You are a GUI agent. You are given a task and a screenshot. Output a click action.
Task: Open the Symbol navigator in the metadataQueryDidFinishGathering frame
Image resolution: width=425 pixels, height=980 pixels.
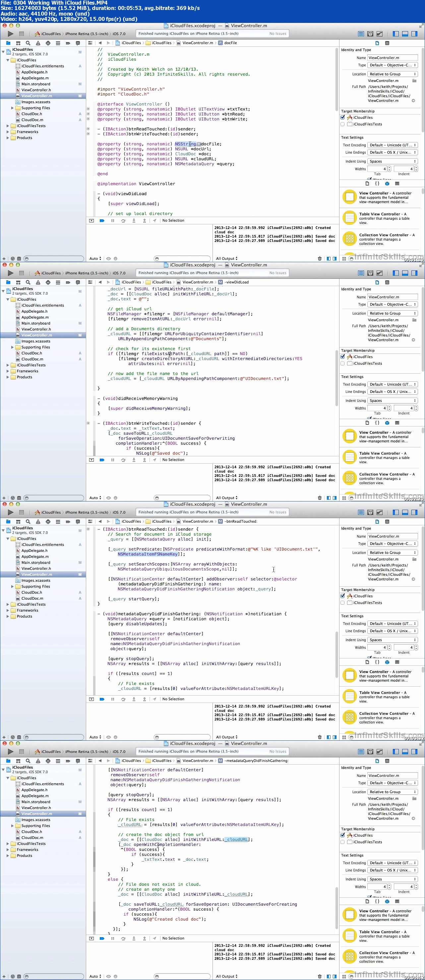pyautogui.click(x=18, y=761)
